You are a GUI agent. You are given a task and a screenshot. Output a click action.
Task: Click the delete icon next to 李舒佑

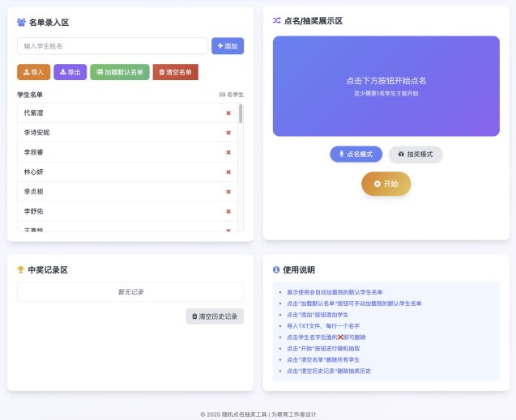pyautogui.click(x=228, y=211)
